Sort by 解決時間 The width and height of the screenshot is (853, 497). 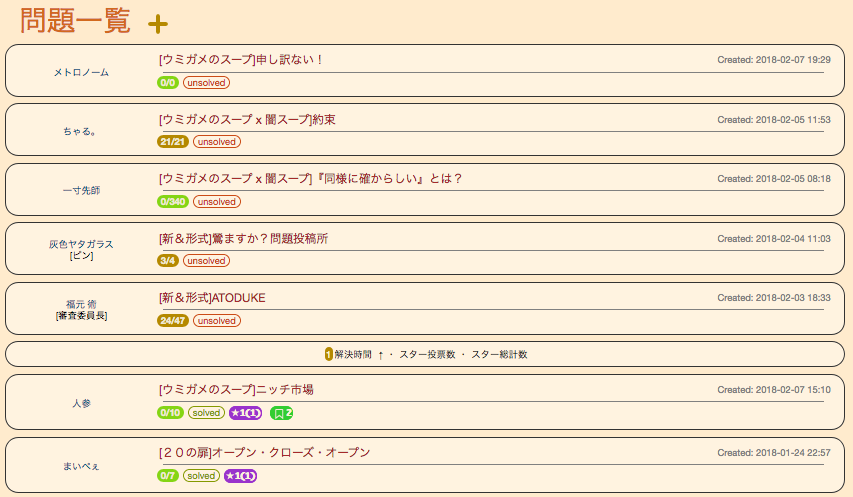point(353,355)
